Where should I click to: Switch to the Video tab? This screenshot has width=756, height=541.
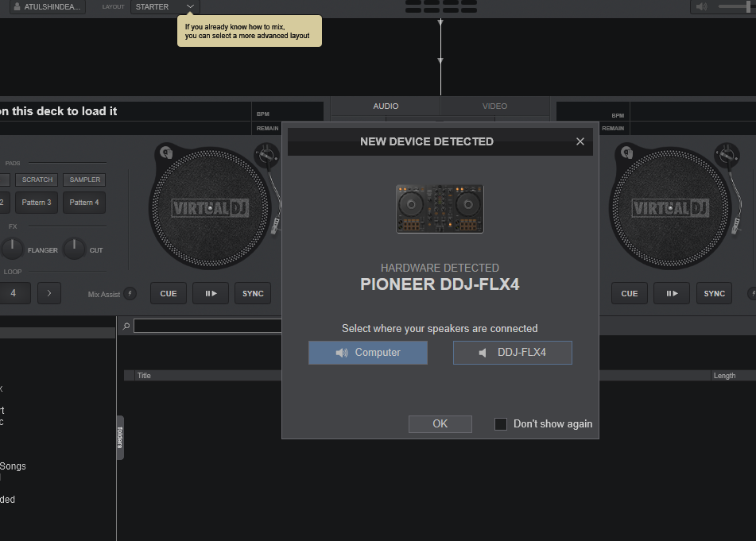click(494, 106)
